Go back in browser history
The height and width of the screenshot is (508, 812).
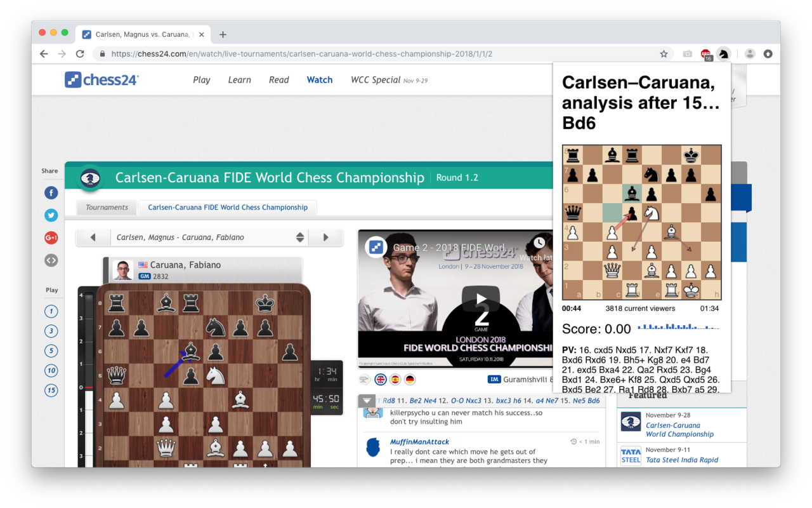pos(44,54)
